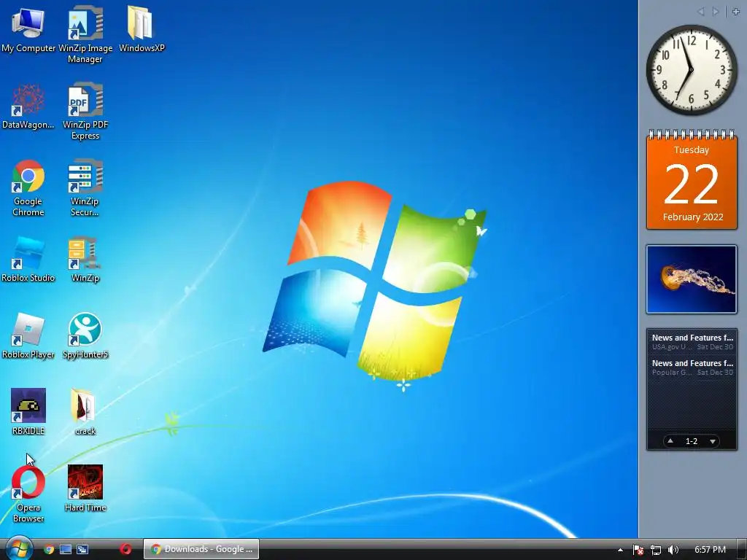
Task: Click the calendar gadget showing Tuesday 22
Action: click(692, 180)
